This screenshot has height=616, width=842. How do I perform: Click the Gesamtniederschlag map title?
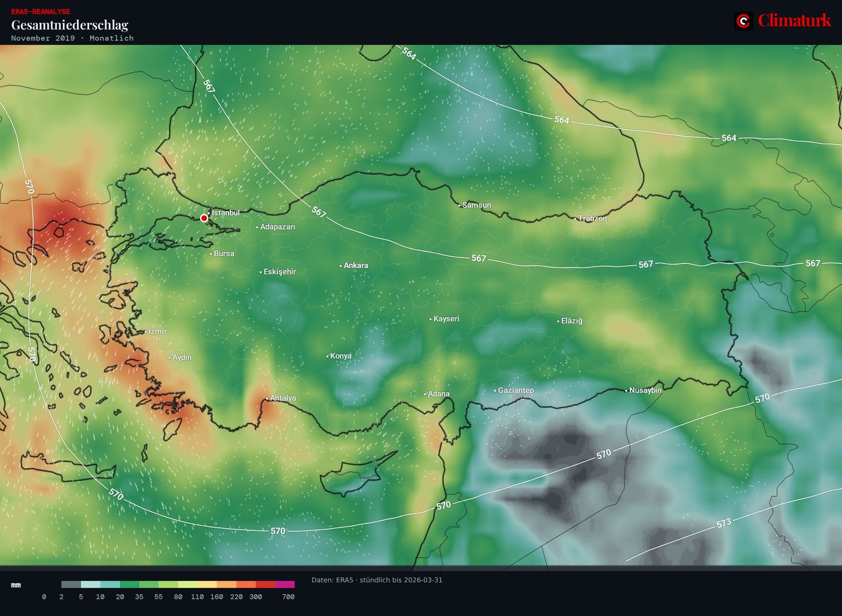pos(70,25)
